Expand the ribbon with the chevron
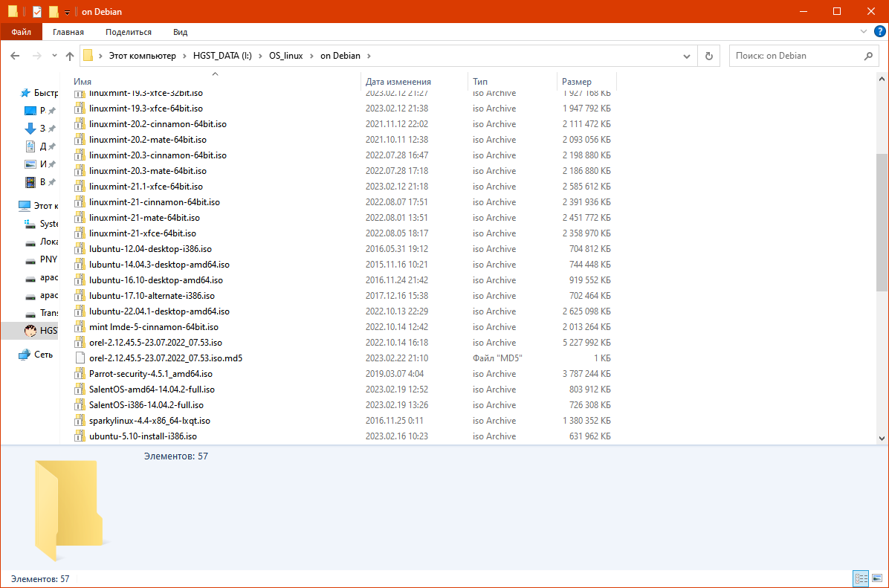 [x=864, y=32]
